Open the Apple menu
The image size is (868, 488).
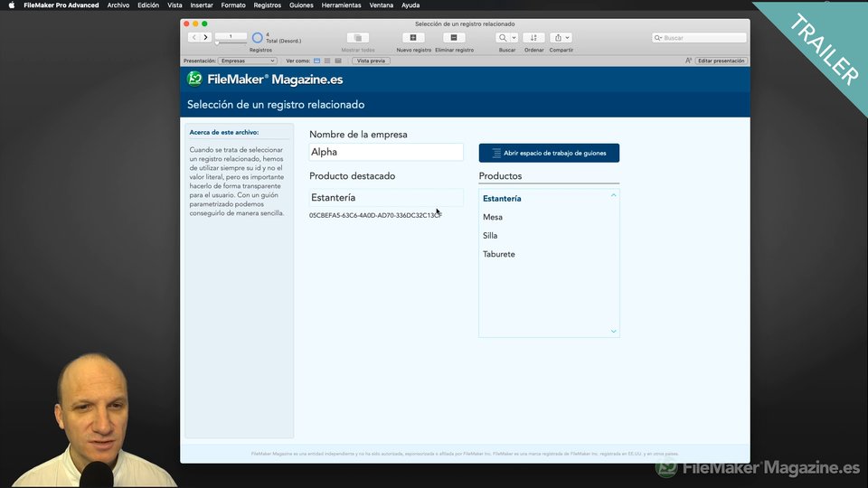12,5
